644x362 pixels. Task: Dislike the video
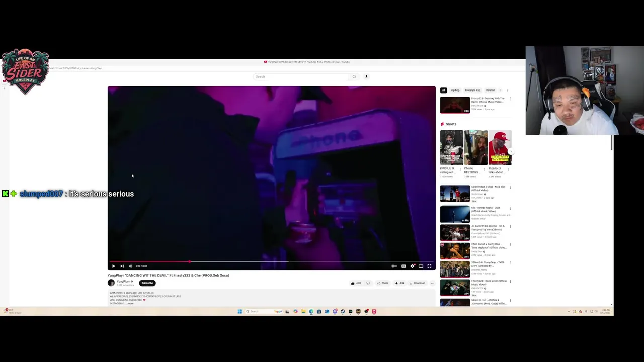[368, 283]
